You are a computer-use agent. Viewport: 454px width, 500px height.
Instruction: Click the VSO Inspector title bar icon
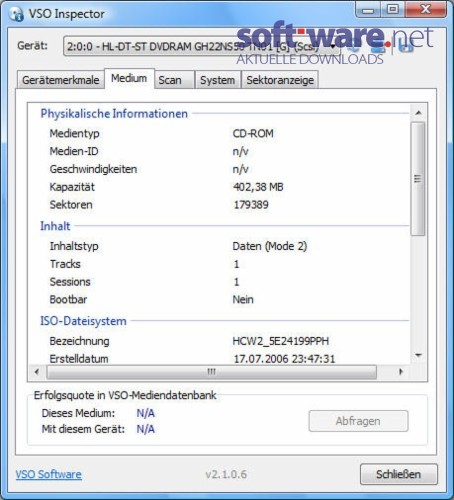16,14
